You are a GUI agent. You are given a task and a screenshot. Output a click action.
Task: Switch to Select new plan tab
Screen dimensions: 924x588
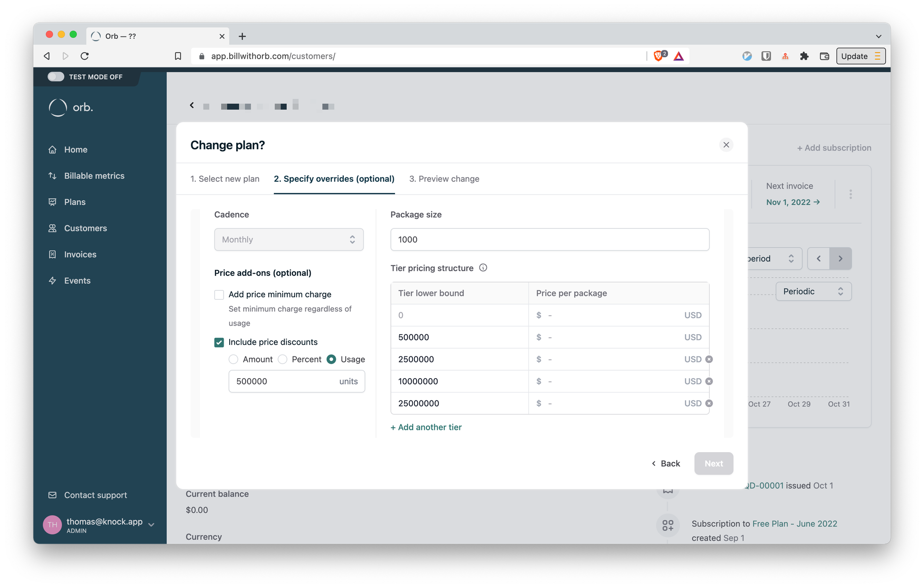(x=225, y=179)
